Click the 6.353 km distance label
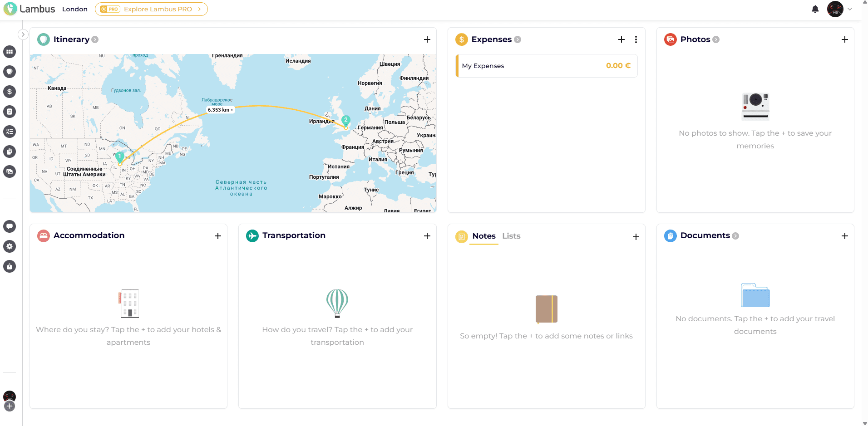The height and width of the screenshot is (426, 868). point(221,110)
